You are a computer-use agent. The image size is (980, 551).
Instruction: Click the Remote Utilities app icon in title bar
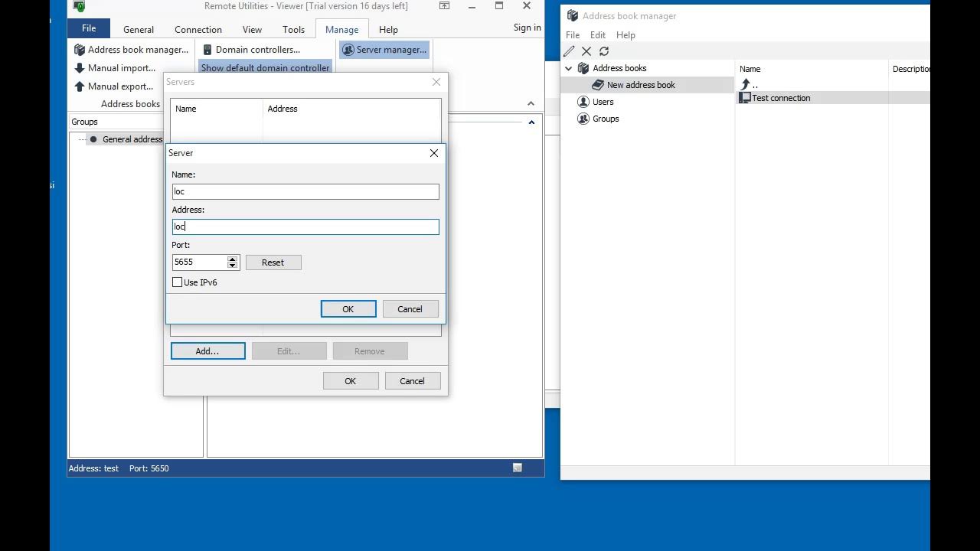[x=79, y=6]
